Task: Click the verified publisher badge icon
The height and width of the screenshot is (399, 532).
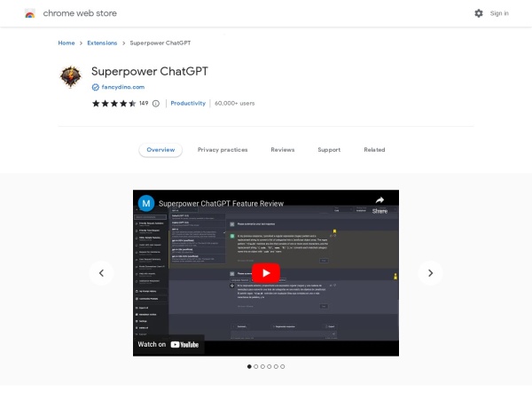Action: pyautogui.click(x=96, y=87)
